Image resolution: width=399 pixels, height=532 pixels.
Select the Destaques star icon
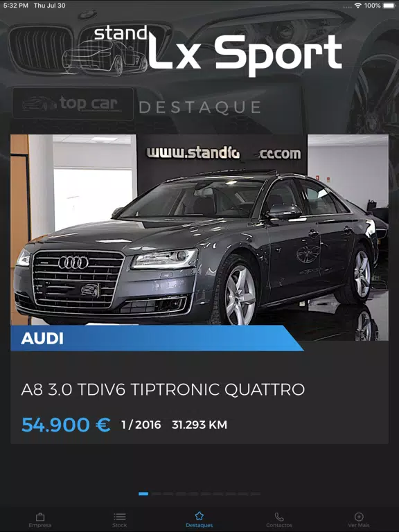coord(199,516)
